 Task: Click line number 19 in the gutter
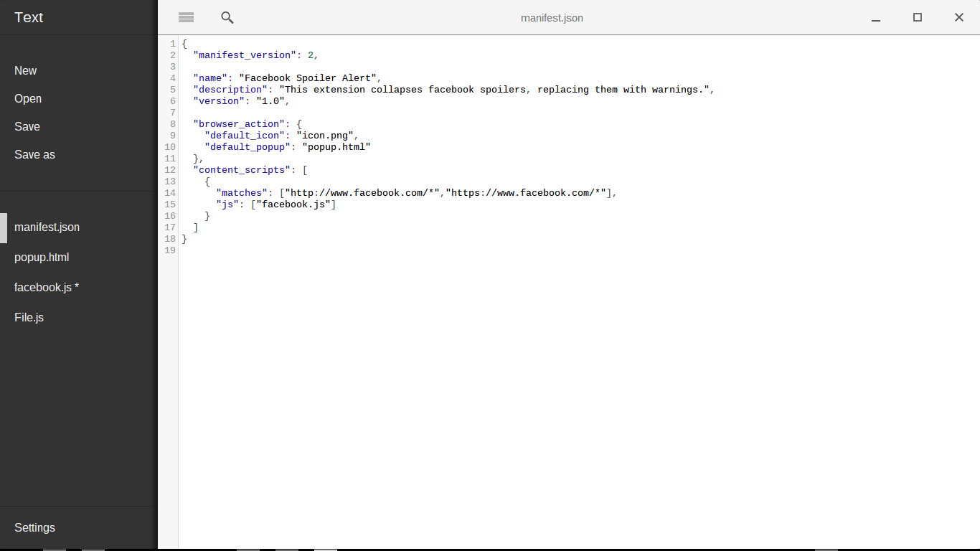[x=170, y=250]
